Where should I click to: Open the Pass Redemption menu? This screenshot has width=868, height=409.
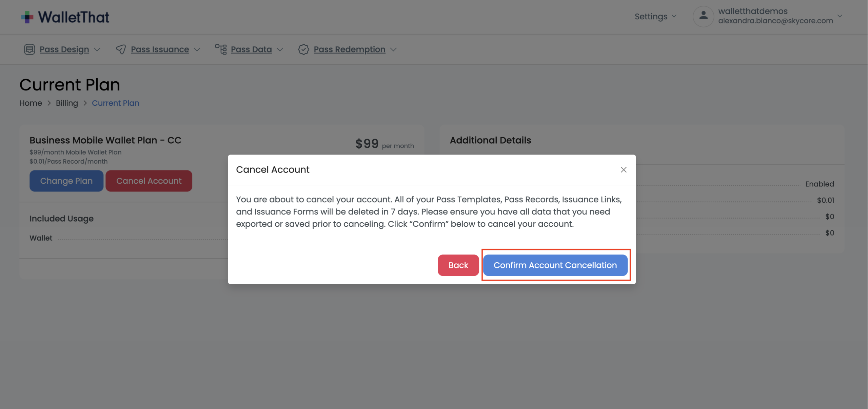coord(350,49)
